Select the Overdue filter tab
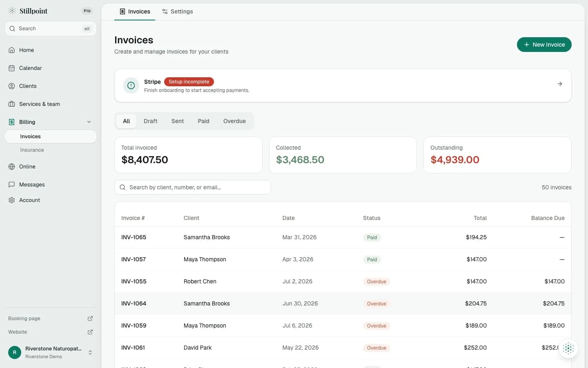The width and height of the screenshot is (588, 368). [x=234, y=121]
